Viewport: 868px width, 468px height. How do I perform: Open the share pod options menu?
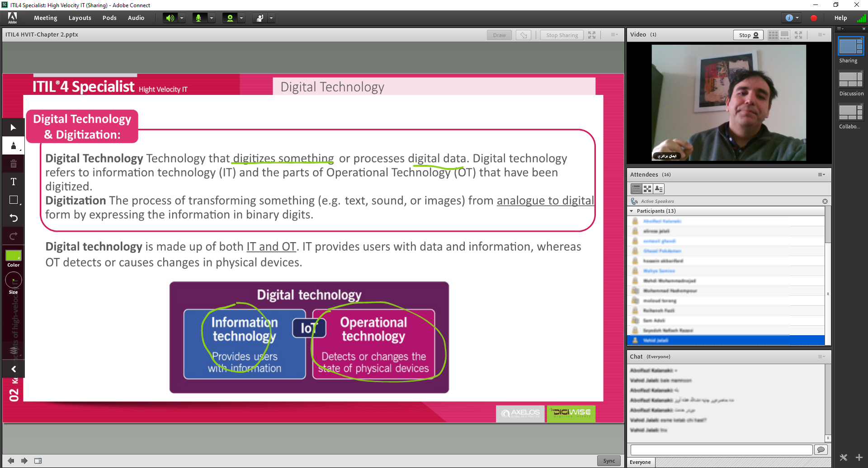point(614,35)
